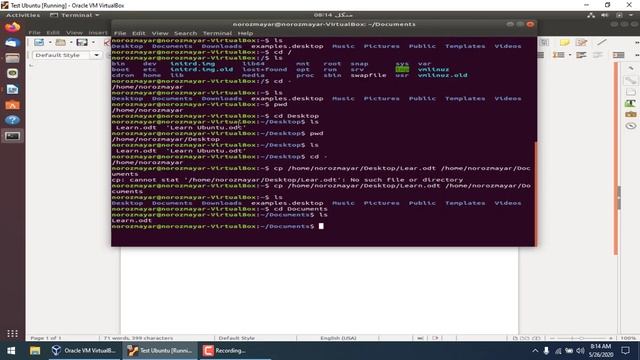Open Writer sidebar Gallery deck icon

631,115
